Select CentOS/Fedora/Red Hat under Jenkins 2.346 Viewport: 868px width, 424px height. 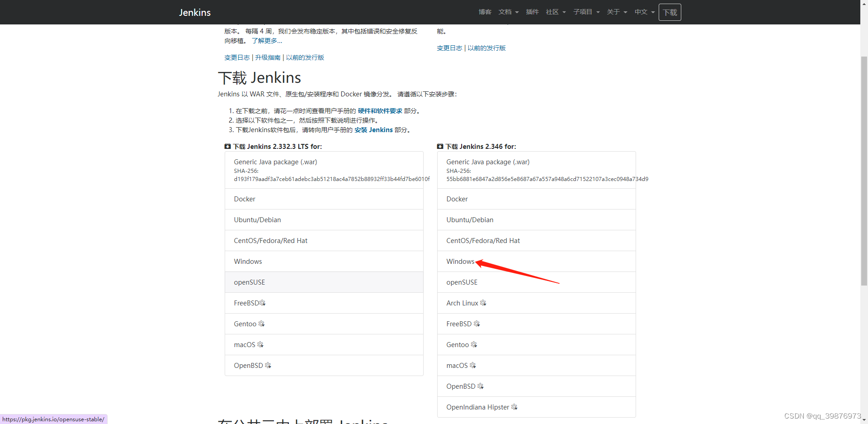point(537,241)
